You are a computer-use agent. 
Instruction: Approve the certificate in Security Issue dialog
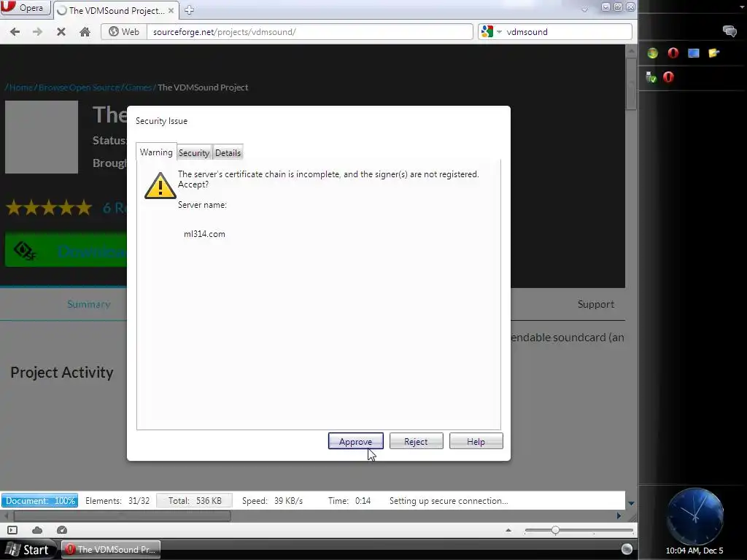(x=355, y=441)
